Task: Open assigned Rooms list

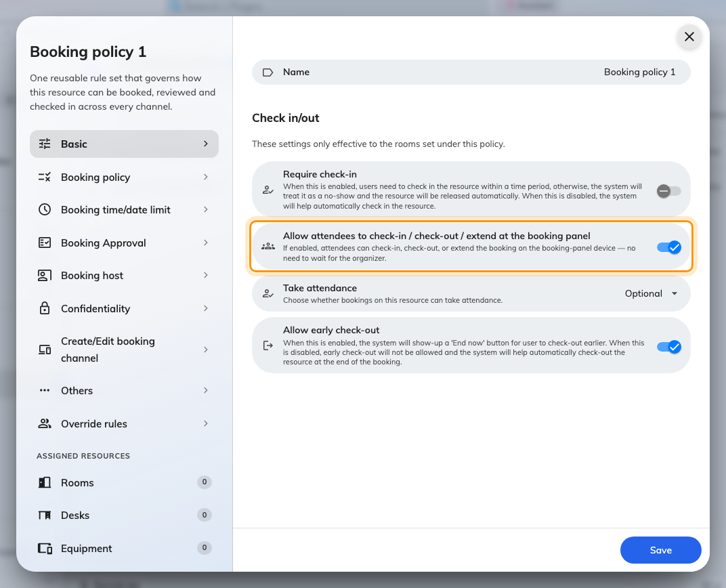Action: click(x=124, y=482)
